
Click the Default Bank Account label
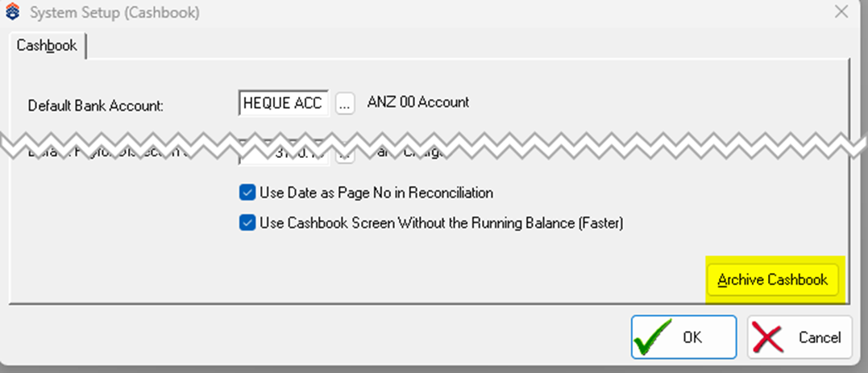96,106
